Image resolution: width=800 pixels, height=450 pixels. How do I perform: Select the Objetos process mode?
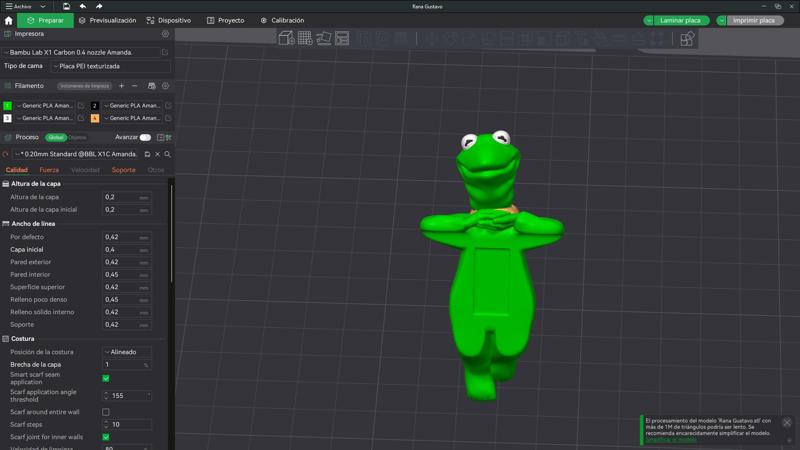click(x=77, y=137)
